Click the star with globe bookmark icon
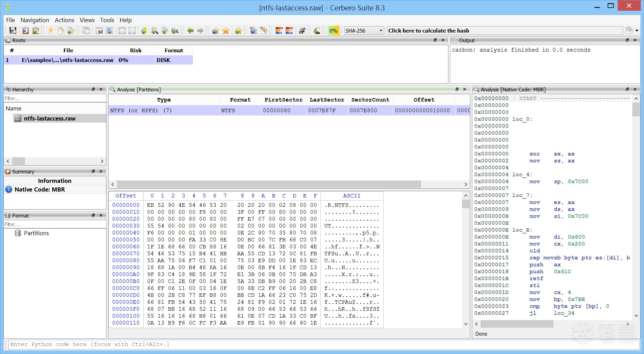Image resolution: width=644 pixels, height=354 pixels. [215, 30]
